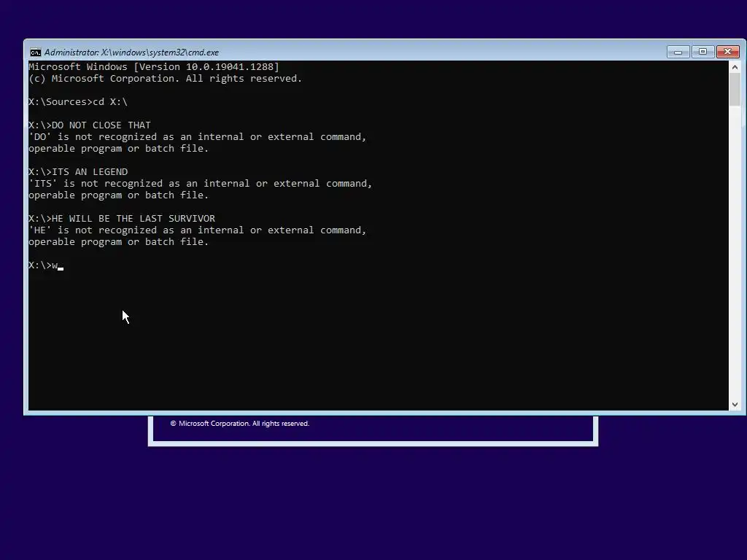Click the 'Microsoft Windows [Version 10.0.19041.1288]' line
747x560 pixels.
[x=154, y=66]
